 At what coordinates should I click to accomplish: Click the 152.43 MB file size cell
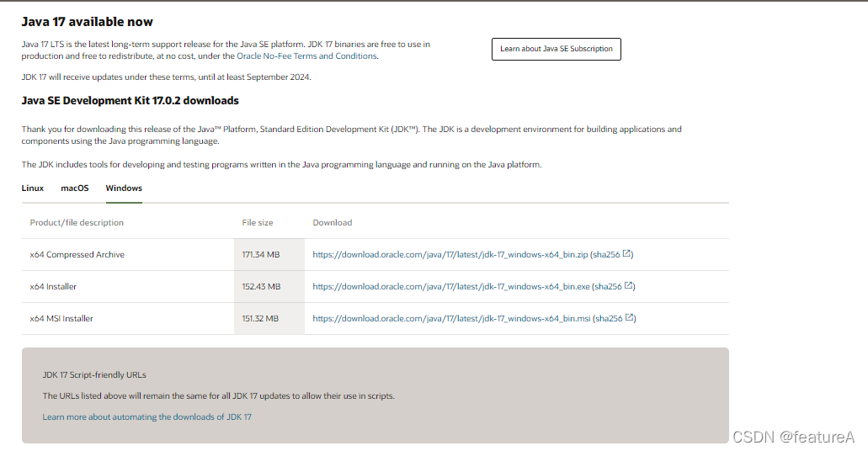pos(269,287)
